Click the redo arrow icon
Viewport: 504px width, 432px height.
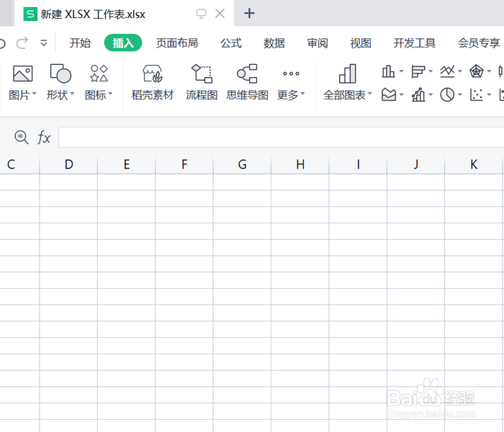point(22,42)
